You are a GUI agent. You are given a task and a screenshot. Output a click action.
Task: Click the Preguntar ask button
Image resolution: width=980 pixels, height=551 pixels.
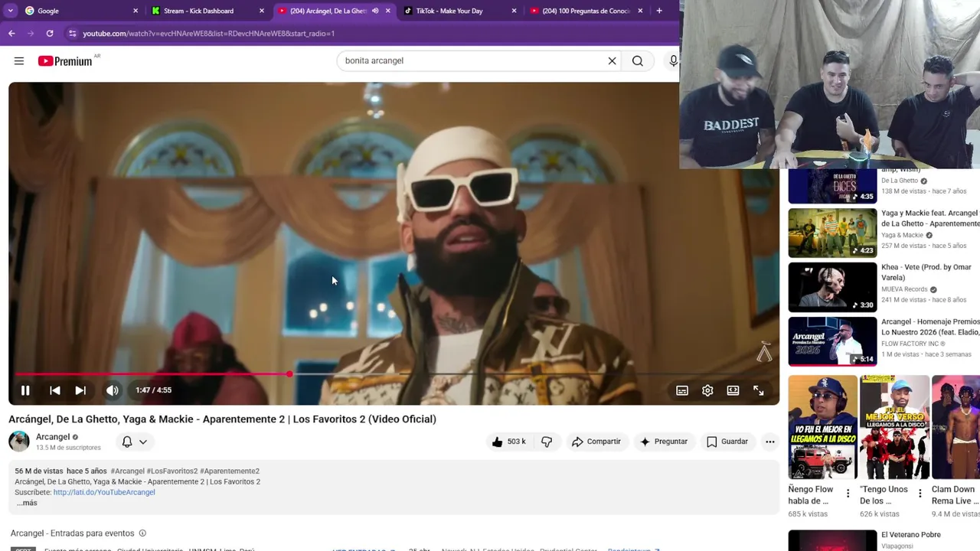(x=664, y=442)
